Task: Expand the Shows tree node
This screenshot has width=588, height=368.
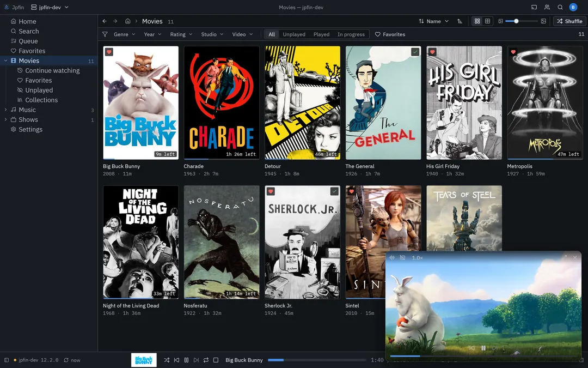Action: point(5,119)
